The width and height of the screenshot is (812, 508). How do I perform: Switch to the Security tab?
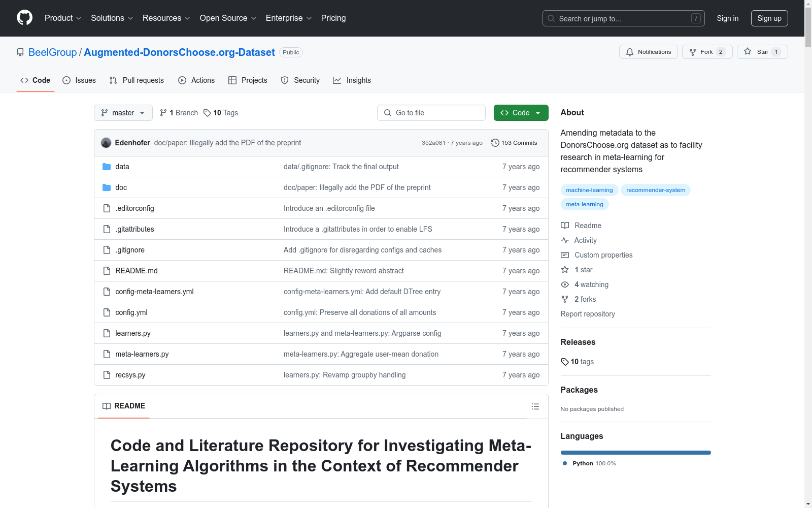click(x=300, y=80)
